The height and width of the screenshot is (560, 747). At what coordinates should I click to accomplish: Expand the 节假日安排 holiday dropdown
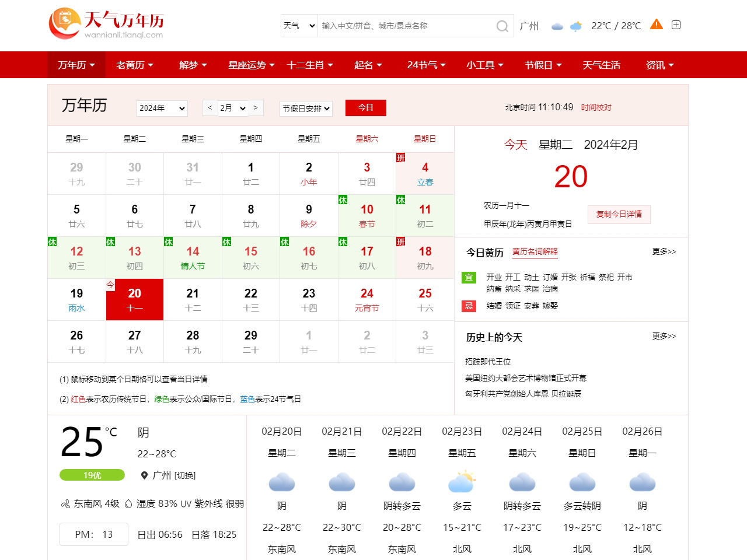[306, 108]
